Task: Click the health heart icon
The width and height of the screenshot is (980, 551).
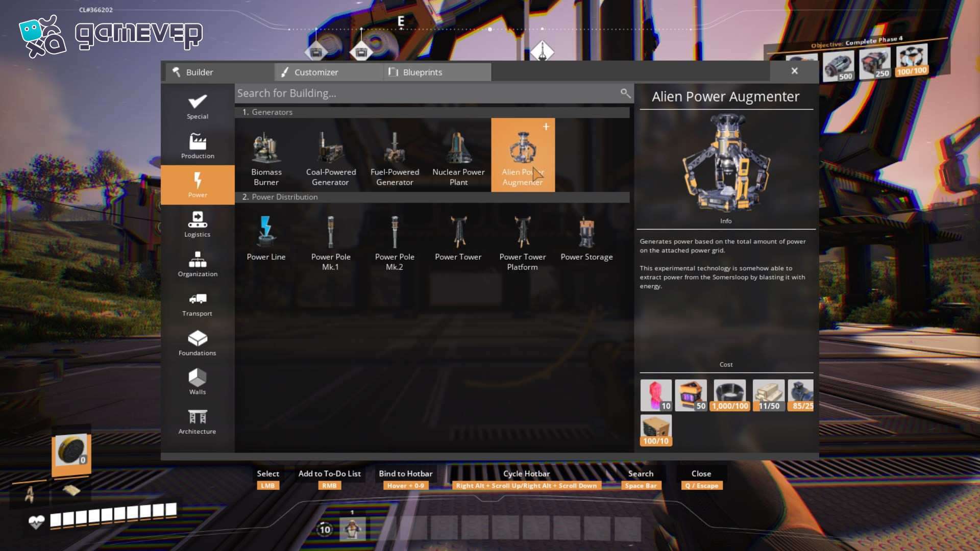Action: coord(36,522)
